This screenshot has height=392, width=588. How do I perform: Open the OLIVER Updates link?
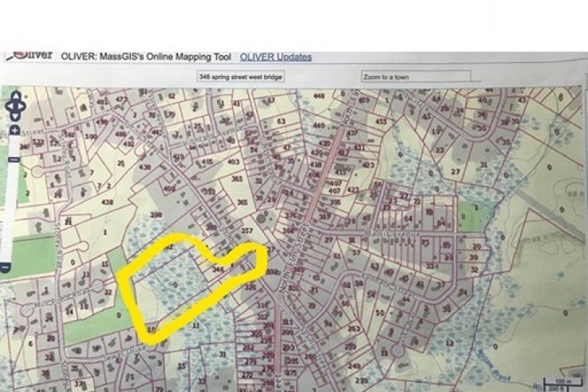[x=276, y=57]
